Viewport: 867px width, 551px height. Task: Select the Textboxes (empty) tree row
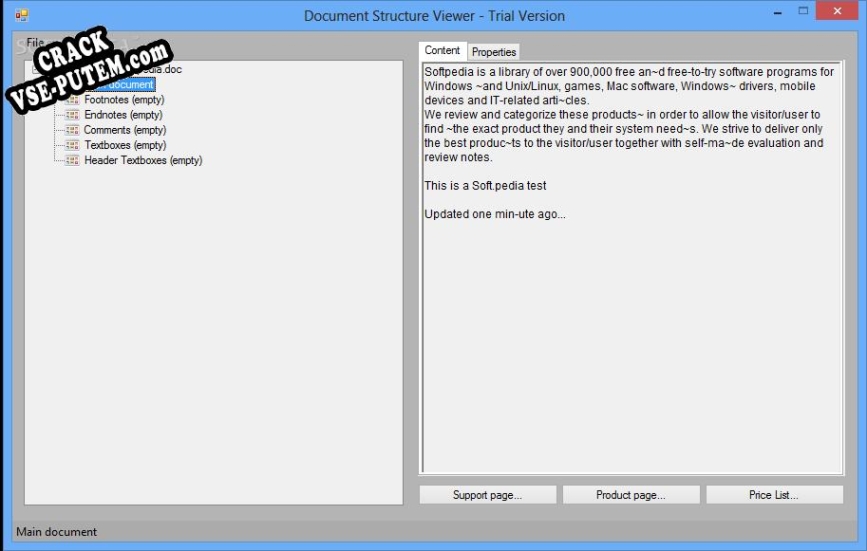tap(125, 145)
